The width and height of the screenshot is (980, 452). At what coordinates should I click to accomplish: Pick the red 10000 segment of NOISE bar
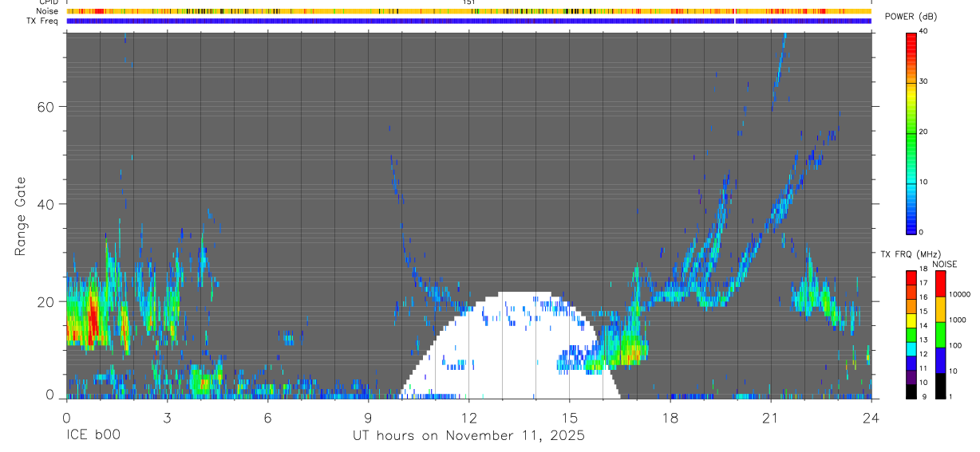pos(939,284)
